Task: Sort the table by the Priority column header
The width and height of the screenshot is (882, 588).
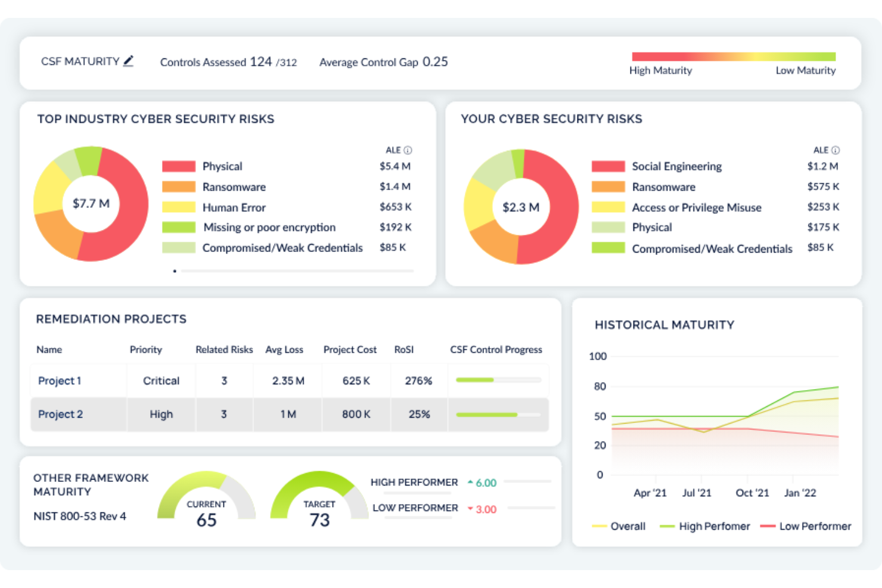Action: [145, 350]
